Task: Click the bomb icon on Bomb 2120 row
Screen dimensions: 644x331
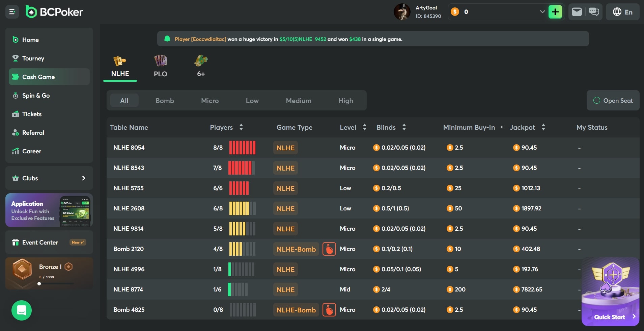Action: 329,249
